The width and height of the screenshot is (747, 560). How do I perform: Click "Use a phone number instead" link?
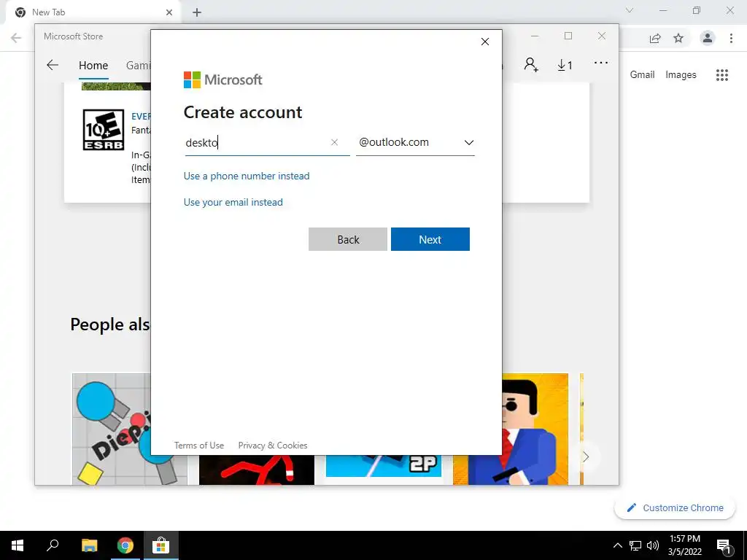pyautogui.click(x=247, y=176)
